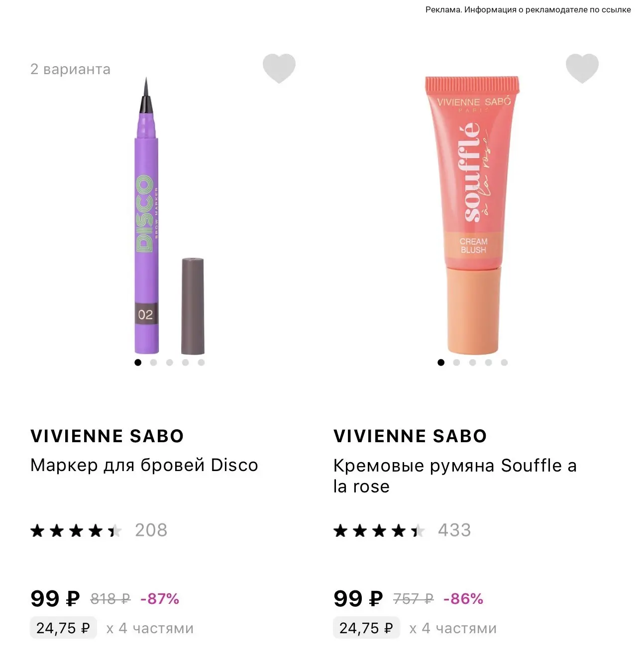Open 'Маркер для бровей Disco' product title
This screenshot has height=672, width=642.
click(144, 465)
